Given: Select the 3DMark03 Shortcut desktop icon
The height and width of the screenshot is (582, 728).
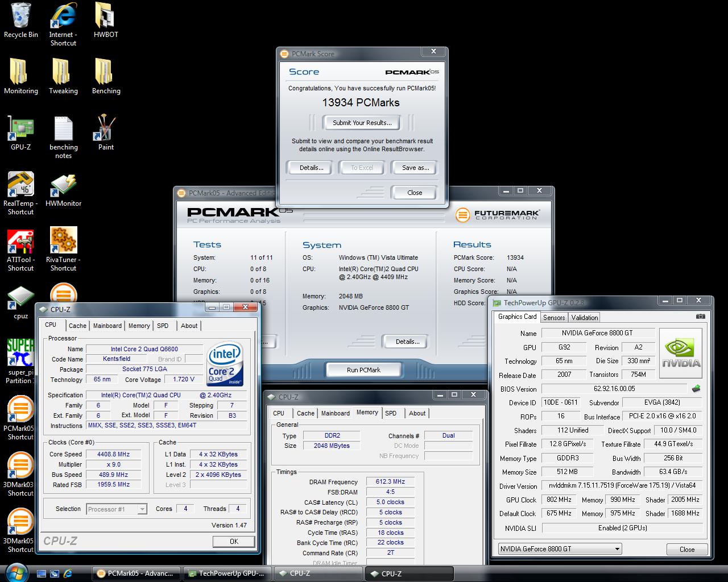Looking at the screenshot, I should [x=20, y=474].
